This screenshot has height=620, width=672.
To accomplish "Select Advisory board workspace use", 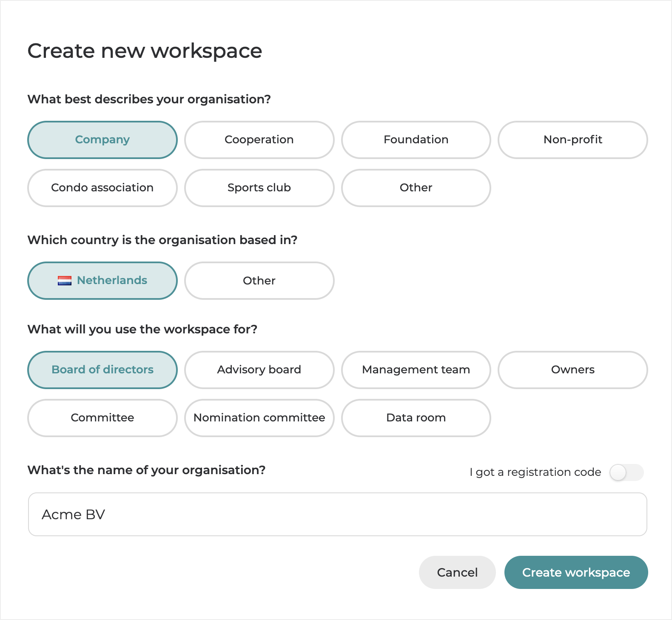I will point(259,370).
